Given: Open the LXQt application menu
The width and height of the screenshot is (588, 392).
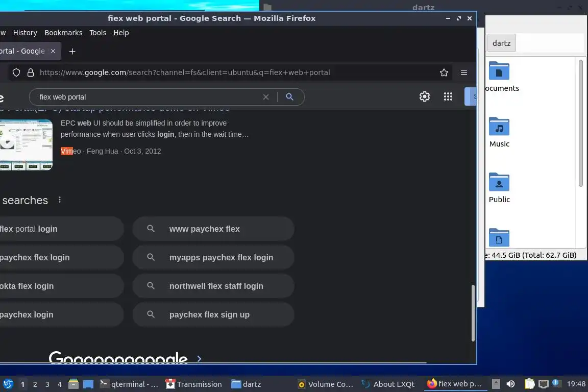Looking at the screenshot, I should pos(8,384).
